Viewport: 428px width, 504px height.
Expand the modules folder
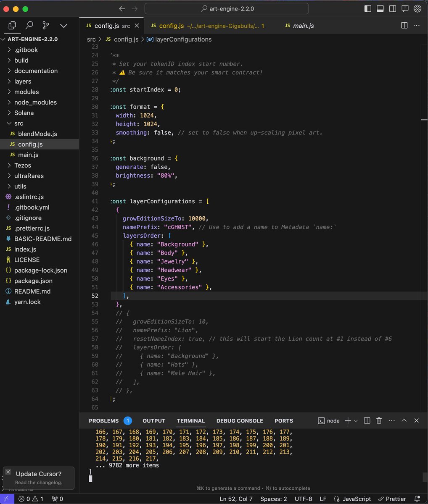[40, 92]
